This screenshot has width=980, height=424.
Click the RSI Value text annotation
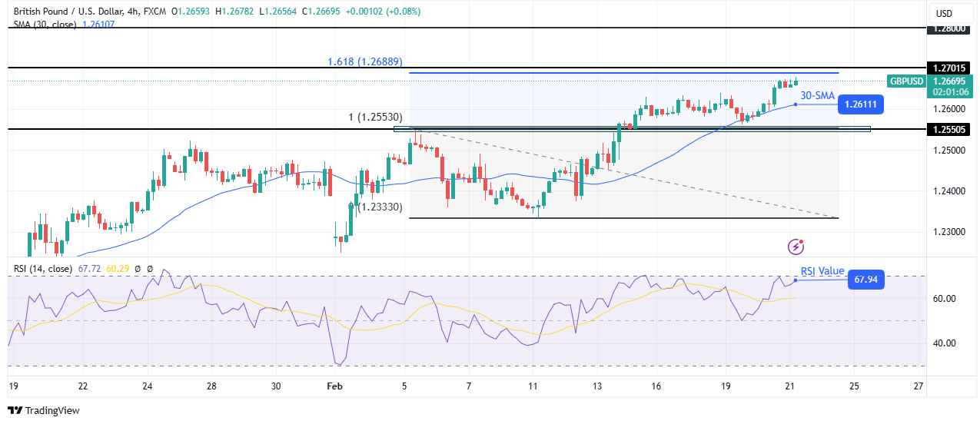822,271
